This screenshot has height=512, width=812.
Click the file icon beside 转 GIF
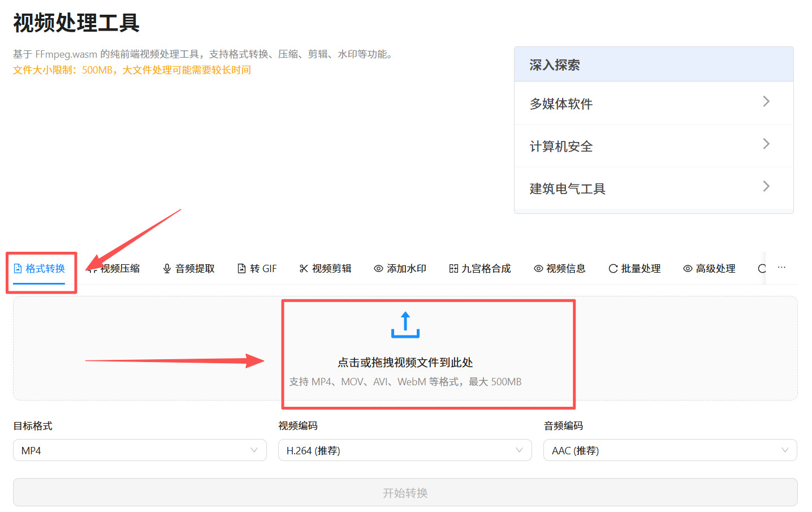tap(241, 269)
